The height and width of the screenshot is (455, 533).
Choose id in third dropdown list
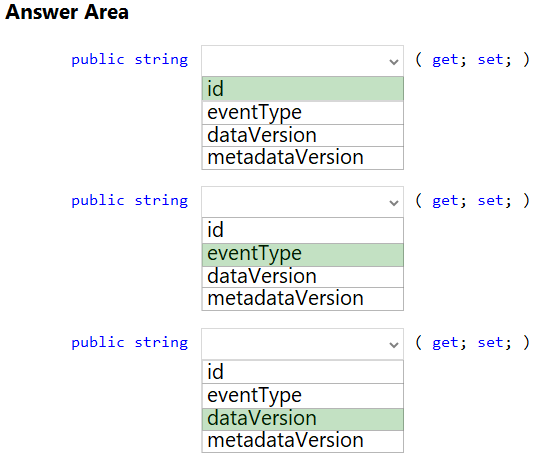click(x=303, y=372)
